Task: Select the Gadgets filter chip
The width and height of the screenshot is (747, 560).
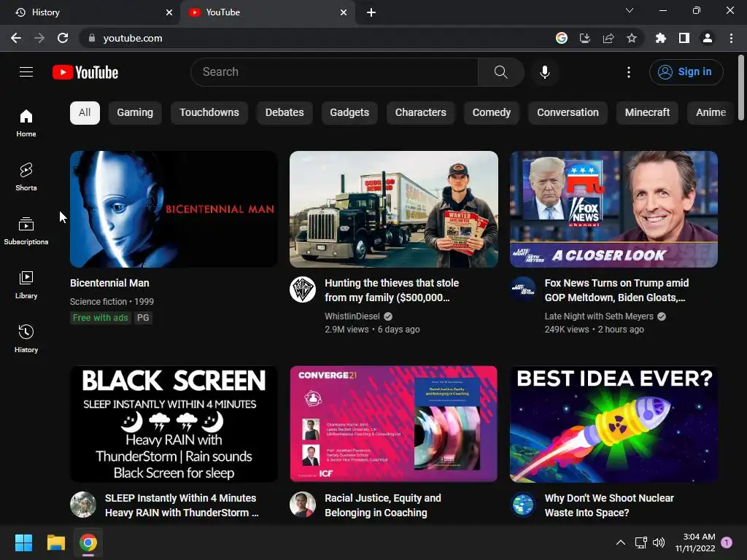Action: coord(349,113)
